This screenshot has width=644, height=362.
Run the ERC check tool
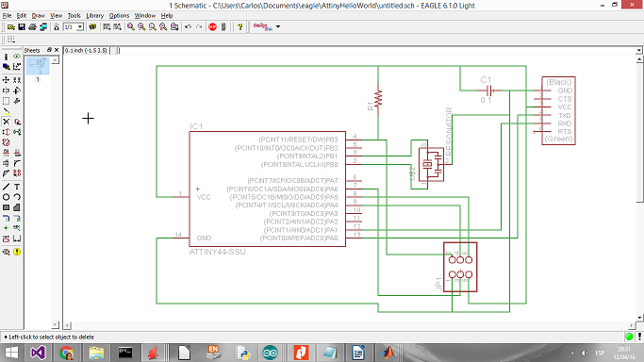(x=7, y=252)
